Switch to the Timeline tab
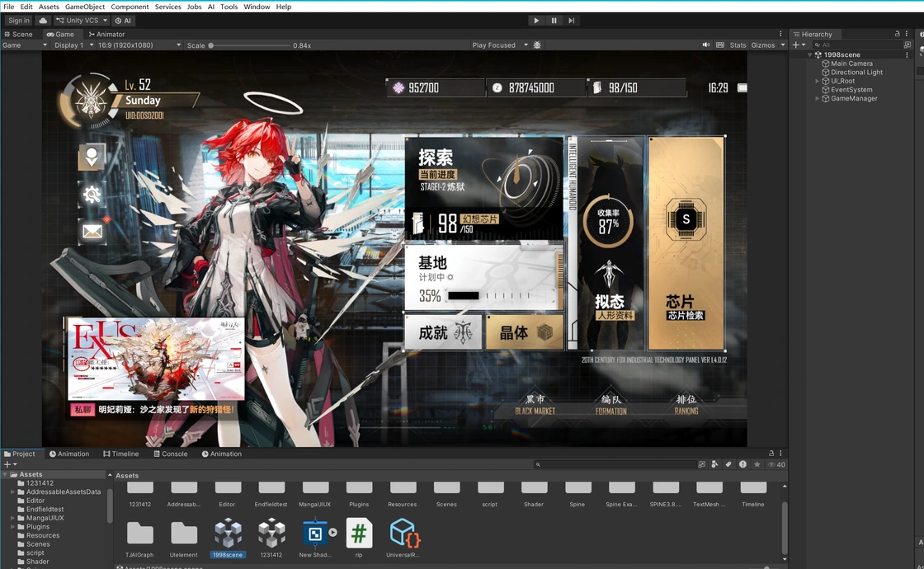The width and height of the screenshot is (924, 569). 120,454
